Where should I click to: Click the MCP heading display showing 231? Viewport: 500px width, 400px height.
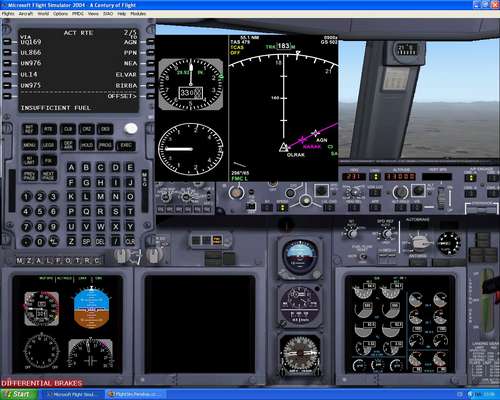pos(354,176)
